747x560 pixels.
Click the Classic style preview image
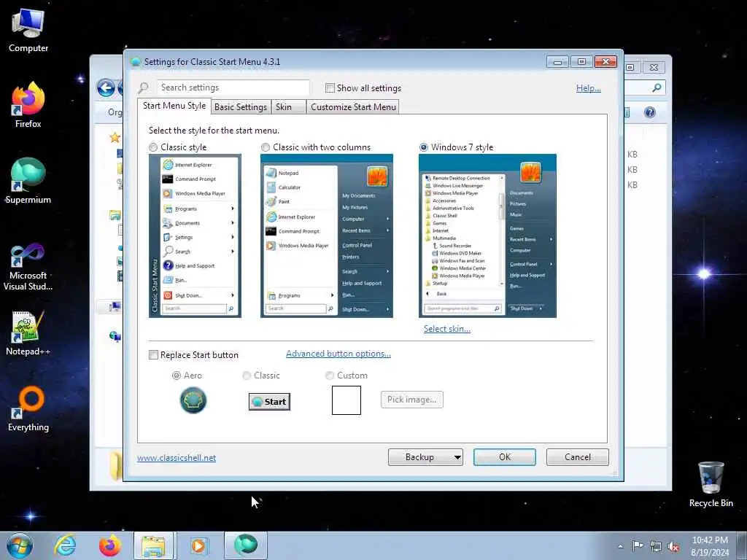195,236
